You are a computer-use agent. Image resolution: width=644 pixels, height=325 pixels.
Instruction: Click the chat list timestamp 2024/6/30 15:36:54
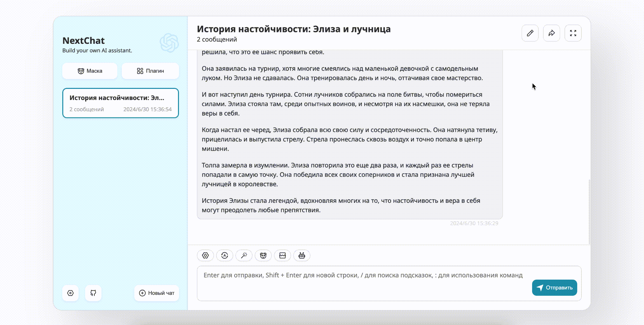[147, 109]
